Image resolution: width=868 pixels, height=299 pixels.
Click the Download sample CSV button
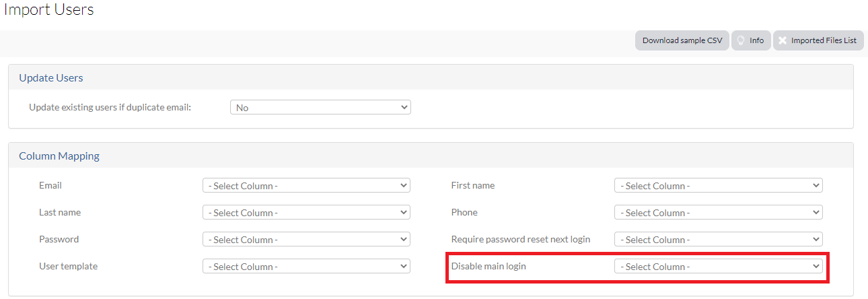[682, 40]
